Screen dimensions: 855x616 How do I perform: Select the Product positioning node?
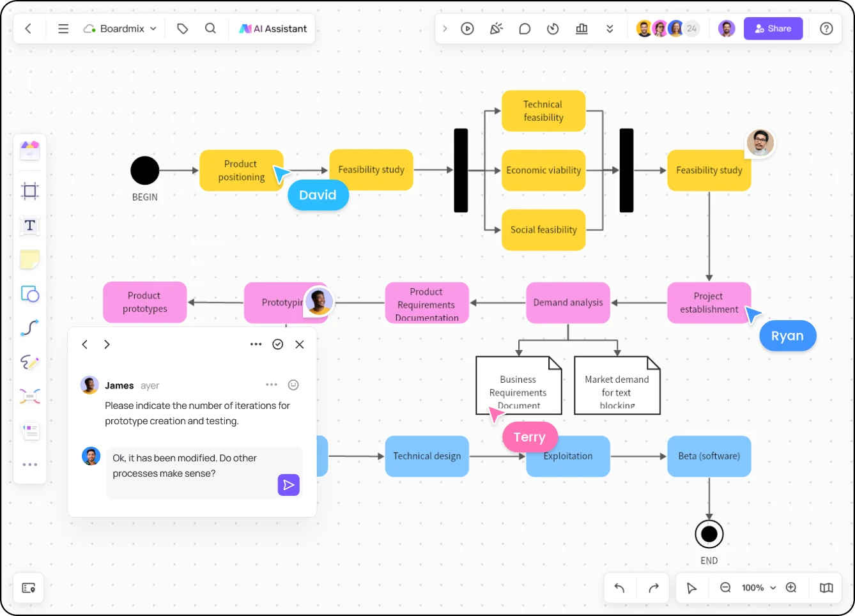242,171
